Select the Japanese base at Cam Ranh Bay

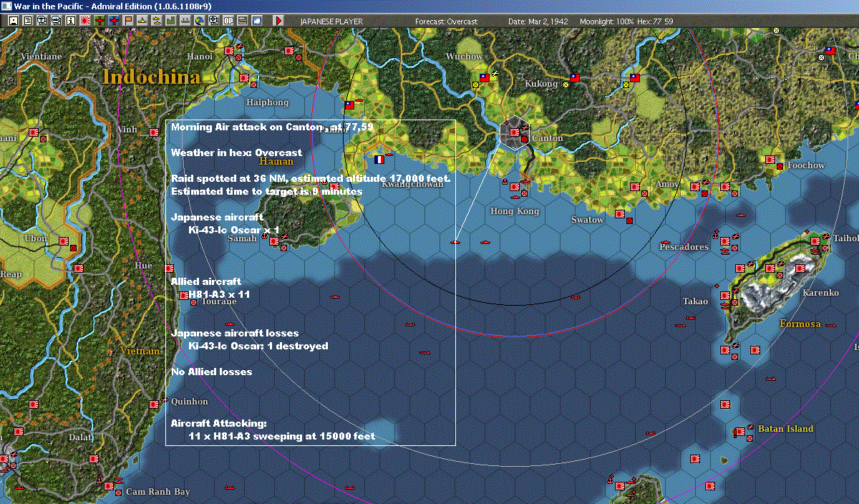(108, 486)
